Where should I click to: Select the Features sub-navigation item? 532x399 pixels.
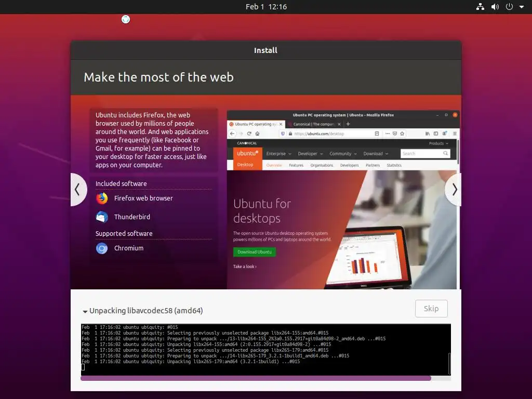296,165
